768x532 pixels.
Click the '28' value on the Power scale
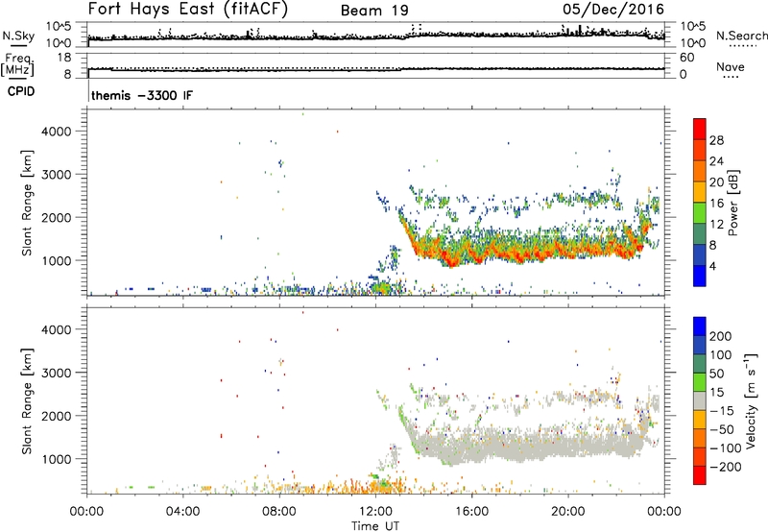716,140
